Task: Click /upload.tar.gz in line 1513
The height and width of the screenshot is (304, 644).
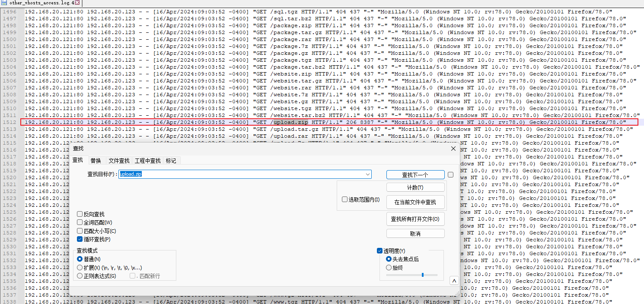Action: point(294,129)
